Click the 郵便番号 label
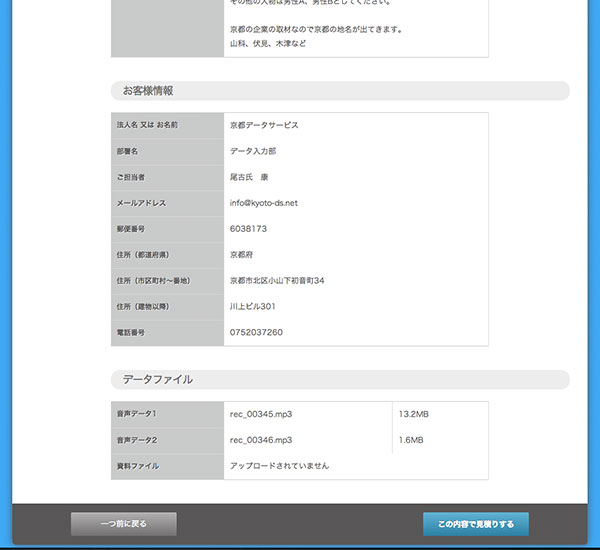The height and width of the screenshot is (550, 600). (x=131, y=229)
